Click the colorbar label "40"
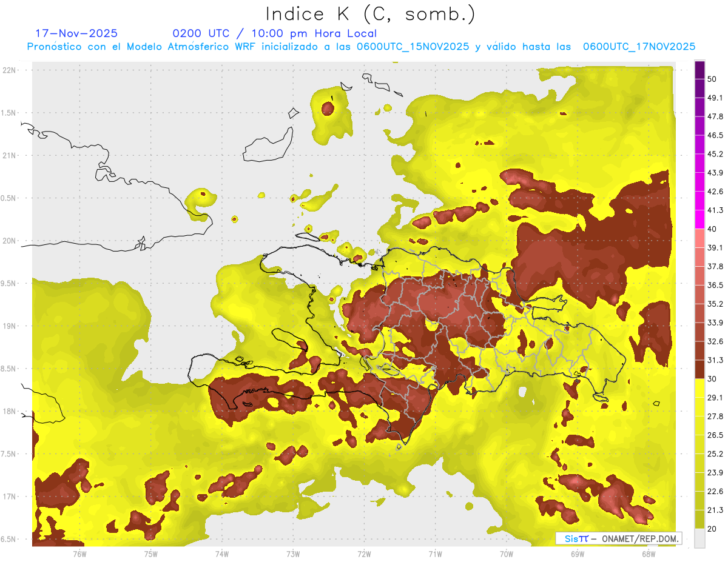This screenshot has height=562, width=728. coord(712,229)
